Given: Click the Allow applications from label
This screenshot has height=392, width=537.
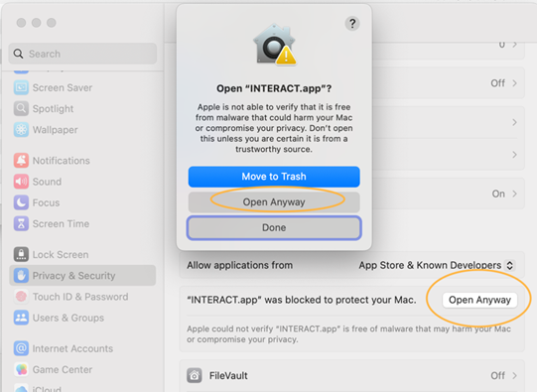Looking at the screenshot, I should click(240, 265).
